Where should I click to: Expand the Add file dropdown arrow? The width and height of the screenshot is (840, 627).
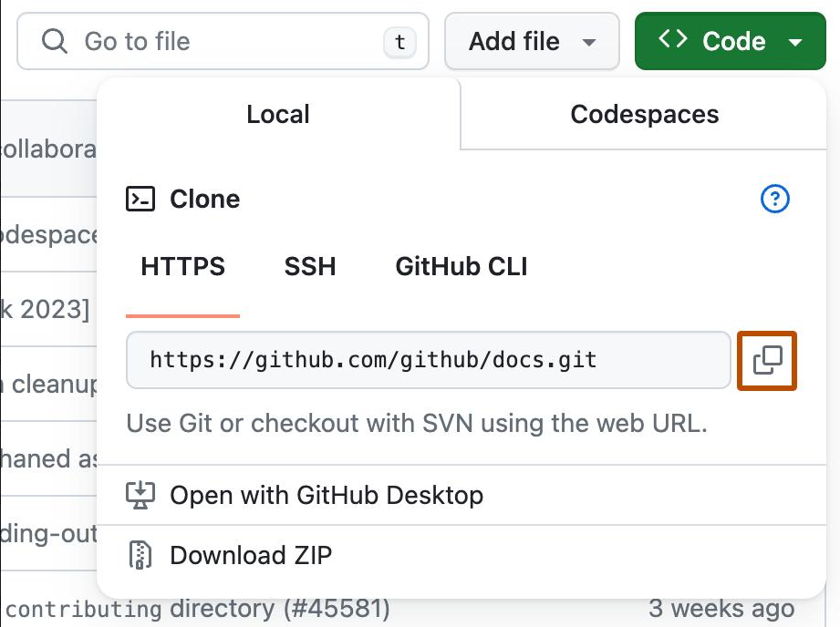(x=589, y=42)
